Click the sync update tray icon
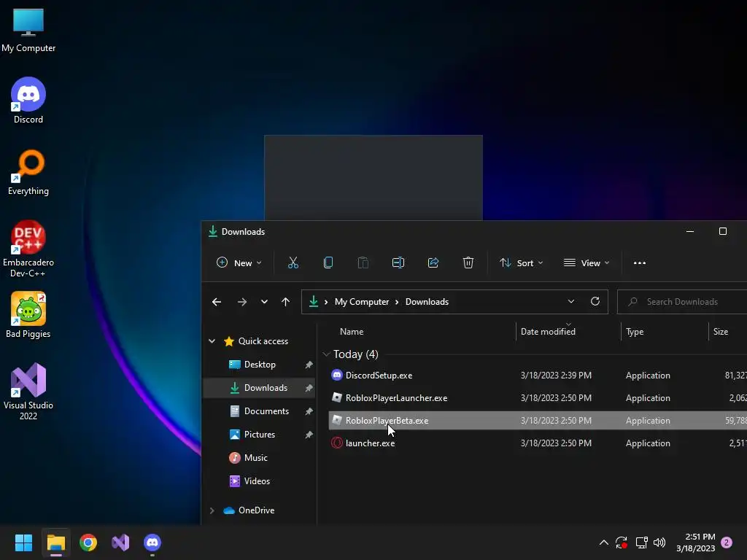Viewport: 747px width, 560px height. coord(622,542)
